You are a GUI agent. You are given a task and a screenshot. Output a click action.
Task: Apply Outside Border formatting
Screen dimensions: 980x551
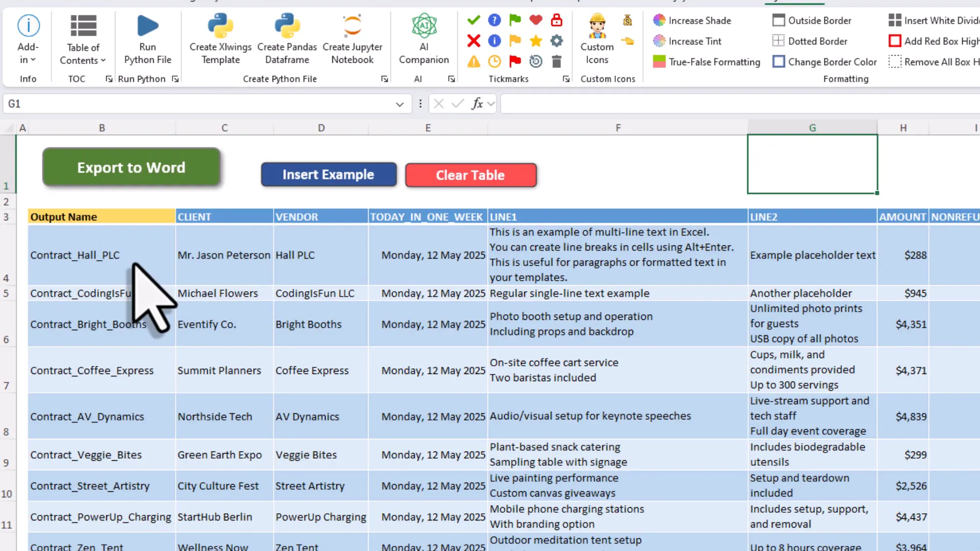point(812,20)
